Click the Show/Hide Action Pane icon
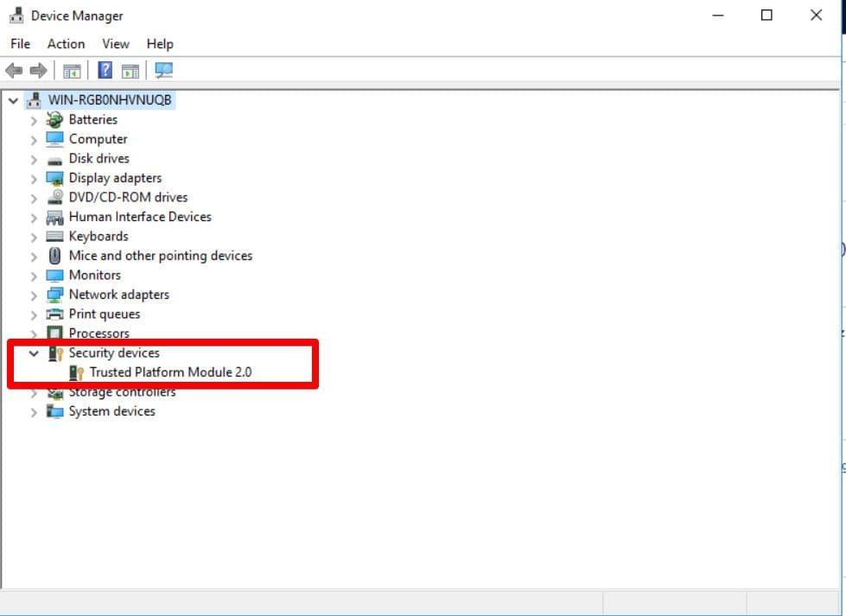The height and width of the screenshot is (616, 846). (130, 71)
